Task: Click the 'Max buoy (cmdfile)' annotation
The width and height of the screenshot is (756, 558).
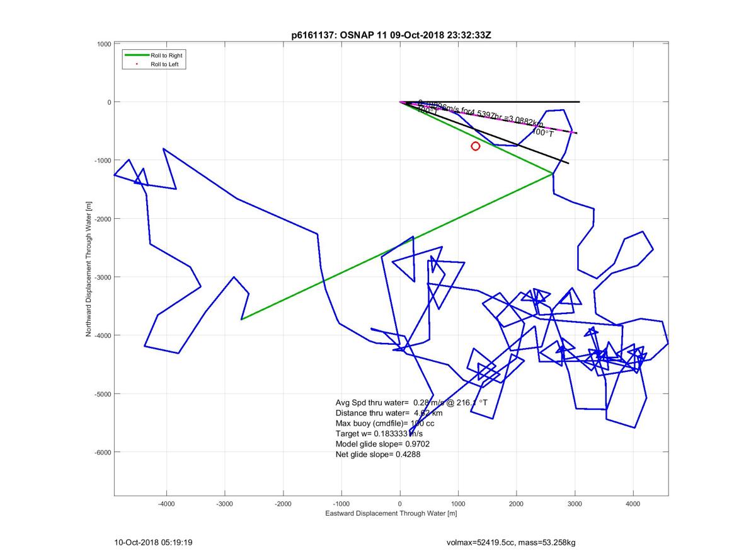Action: coord(385,423)
